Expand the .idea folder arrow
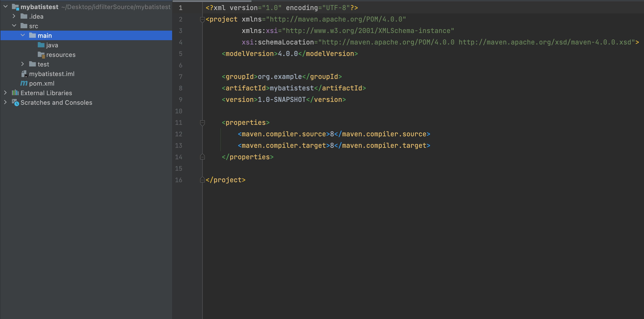The width and height of the screenshot is (644, 319). click(14, 16)
